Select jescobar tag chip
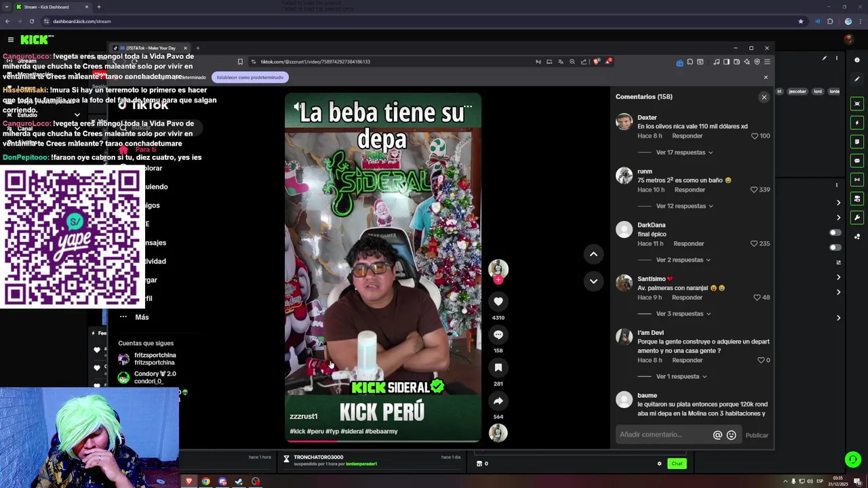This screenshot has width=868, height=488. point(797,91)
